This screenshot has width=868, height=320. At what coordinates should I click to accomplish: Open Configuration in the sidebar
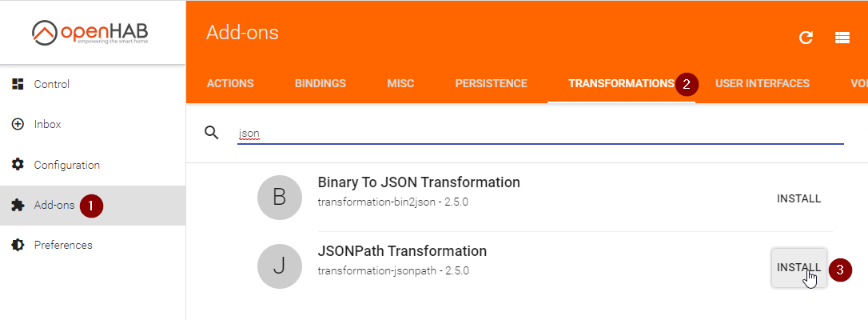[x=93, y=165]
